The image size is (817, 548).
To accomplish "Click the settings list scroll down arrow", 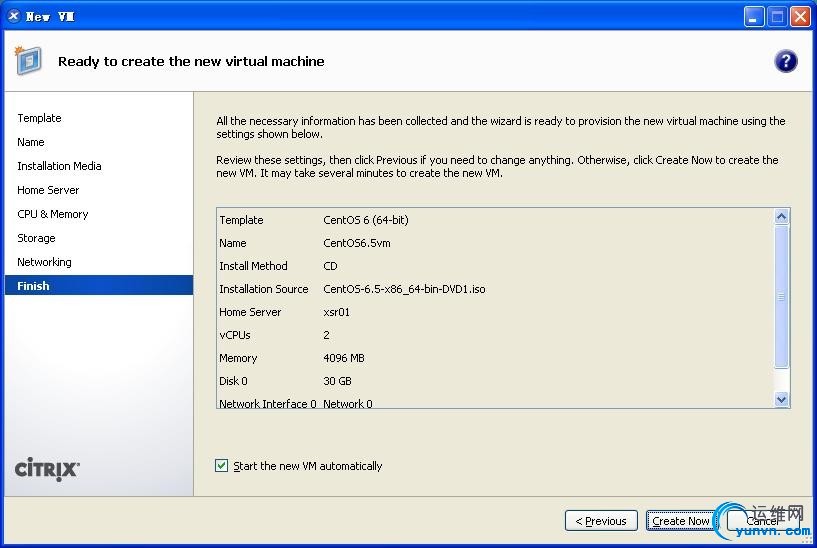I will [781, 400].
